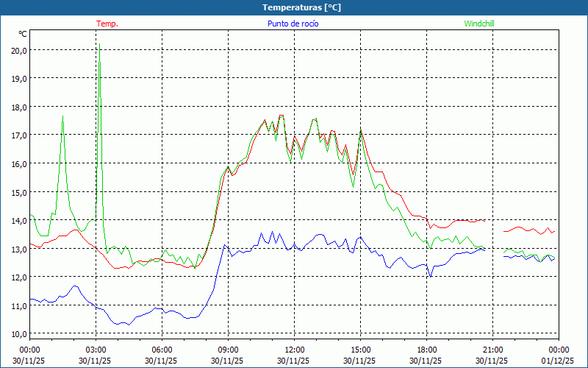
Task: Select the green "Windchill" legend label
Action: pyautogui.click(x=479, y=24)
